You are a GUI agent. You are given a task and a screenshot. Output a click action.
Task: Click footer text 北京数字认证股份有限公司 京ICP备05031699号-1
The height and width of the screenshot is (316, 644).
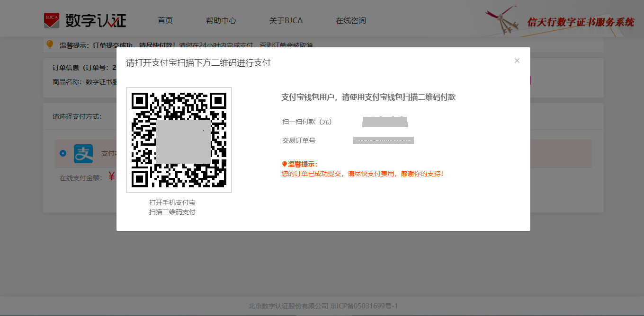pyautogui.click(x=323, y=306)
